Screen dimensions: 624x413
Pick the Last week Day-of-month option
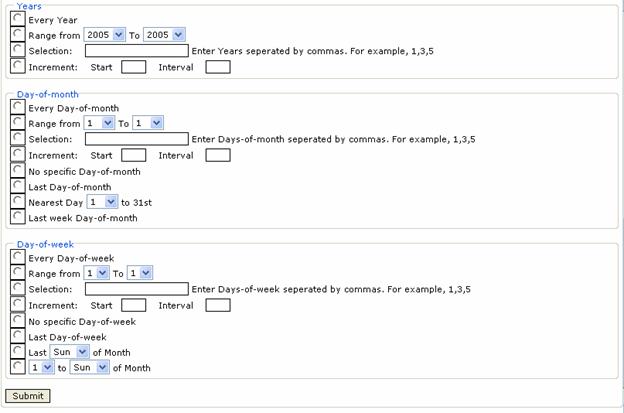pos(18,217)
